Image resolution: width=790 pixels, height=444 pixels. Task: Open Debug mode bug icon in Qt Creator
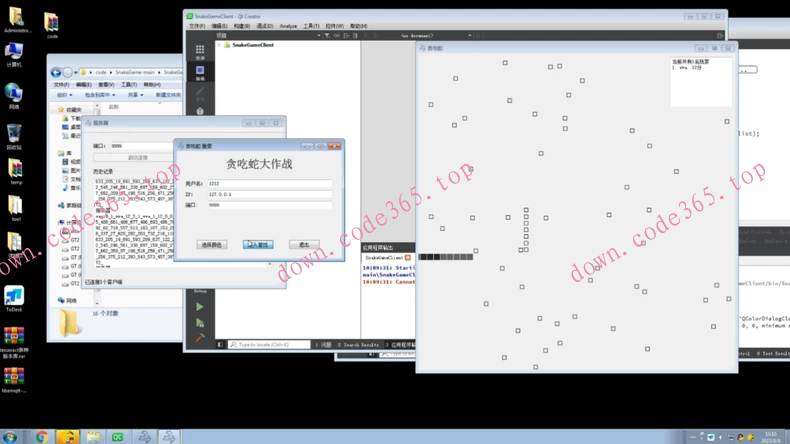point(200,111)
